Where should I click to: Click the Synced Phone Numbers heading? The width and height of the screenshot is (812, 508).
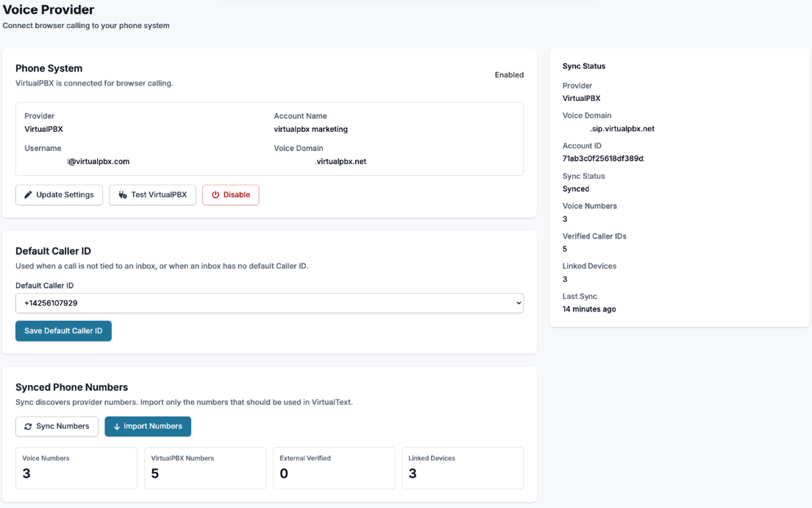[x=71, y=387]
